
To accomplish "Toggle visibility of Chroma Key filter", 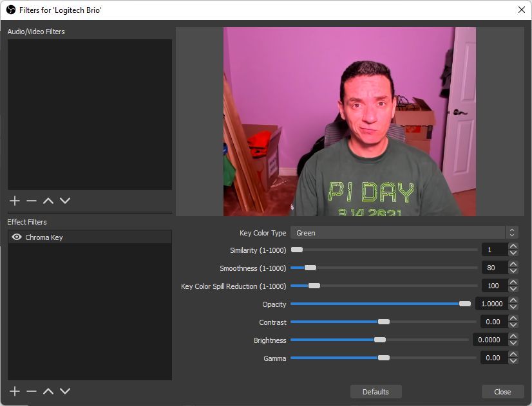I will click(x=17, y=237).
